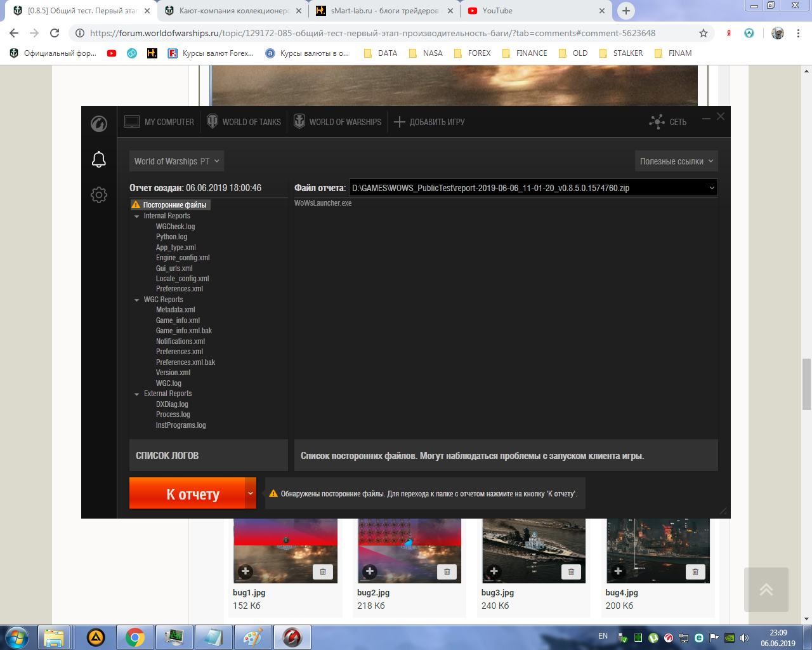Open notifications bell in WGCheck sidebar
Screen dimensions: 812x650
(99, 159)
